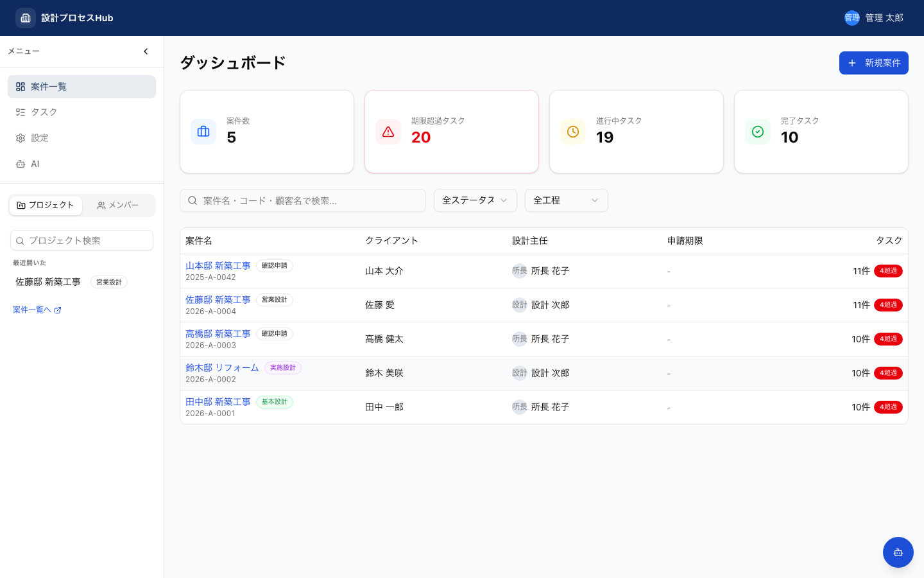Click the 案件一覧へ link in sidebar

pos(32,310)
